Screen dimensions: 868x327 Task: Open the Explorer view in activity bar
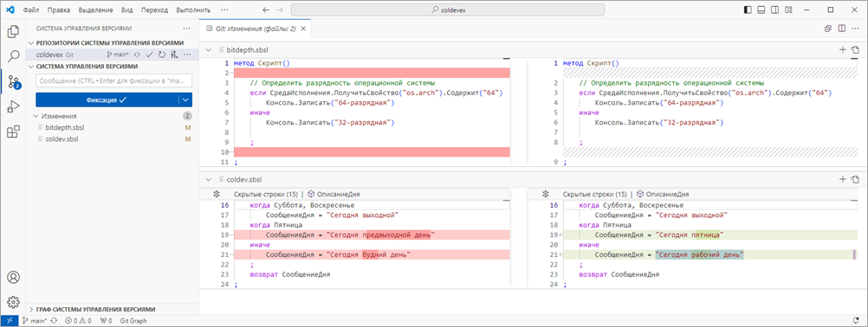12,31
